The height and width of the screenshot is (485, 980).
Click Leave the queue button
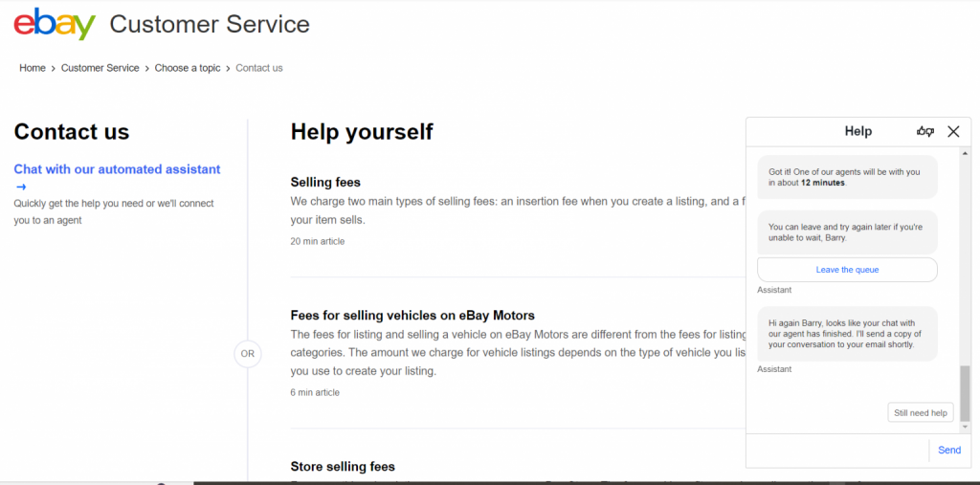coord(847,270)
